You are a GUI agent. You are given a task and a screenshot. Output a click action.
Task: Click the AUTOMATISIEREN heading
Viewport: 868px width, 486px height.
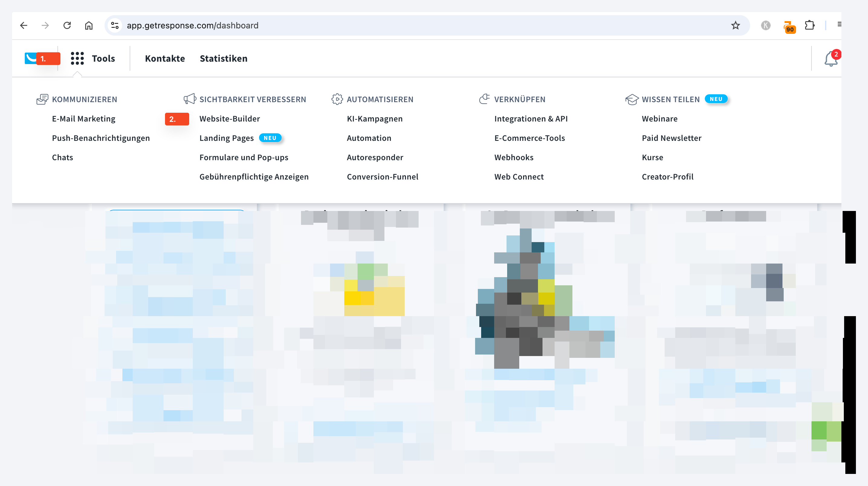380,99
